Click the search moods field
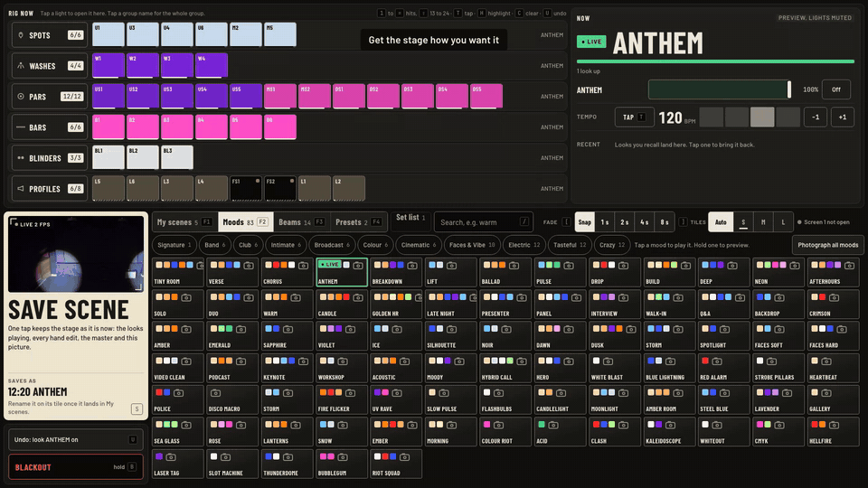This screenshot has width=868, height=488. 483,222
